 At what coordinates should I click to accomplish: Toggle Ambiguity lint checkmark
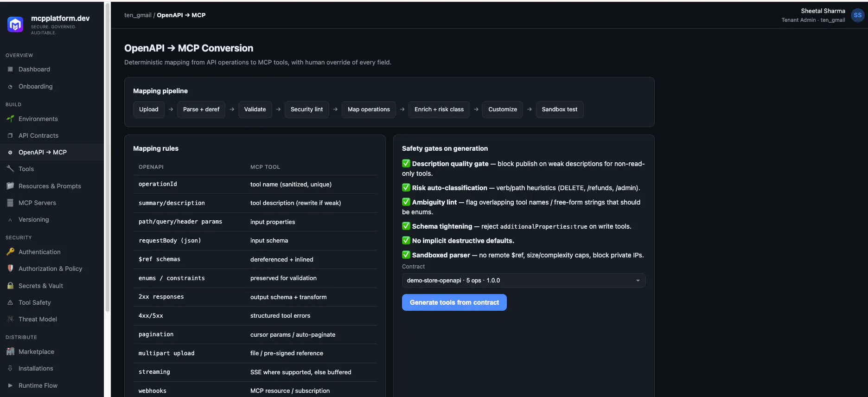coord(406,202)
